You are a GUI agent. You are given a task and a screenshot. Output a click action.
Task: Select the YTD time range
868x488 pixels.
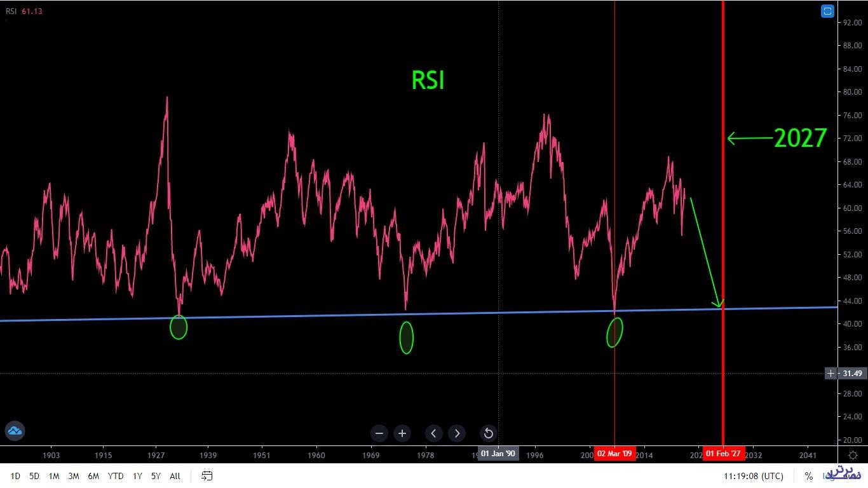coord(116,476)
